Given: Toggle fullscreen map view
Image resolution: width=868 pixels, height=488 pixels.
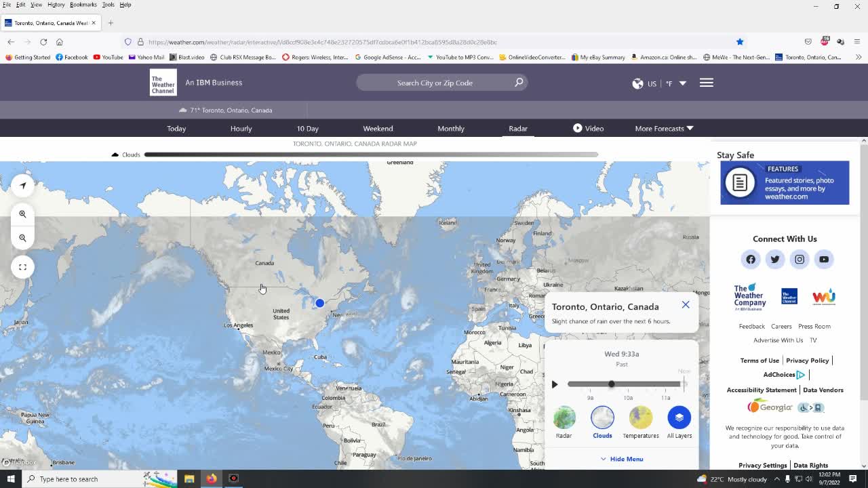Looking at the screenshot, I should [x=22, y=267].
